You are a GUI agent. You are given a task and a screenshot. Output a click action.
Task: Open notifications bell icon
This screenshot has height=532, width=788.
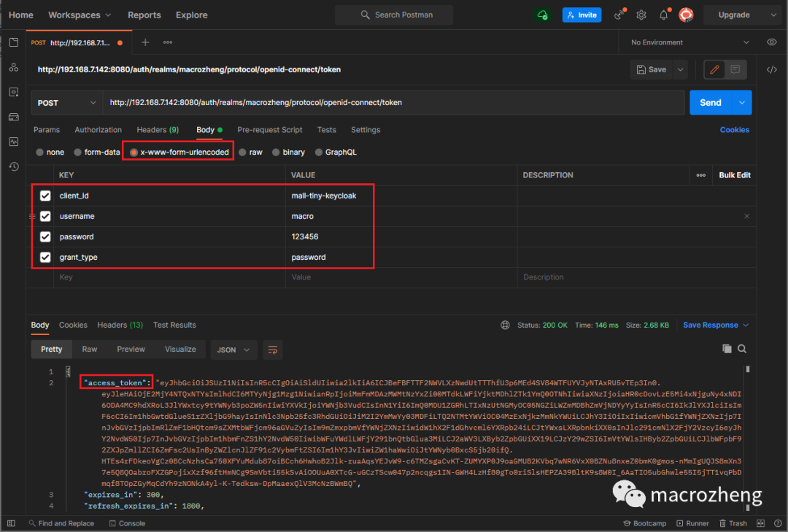(663, 15)
